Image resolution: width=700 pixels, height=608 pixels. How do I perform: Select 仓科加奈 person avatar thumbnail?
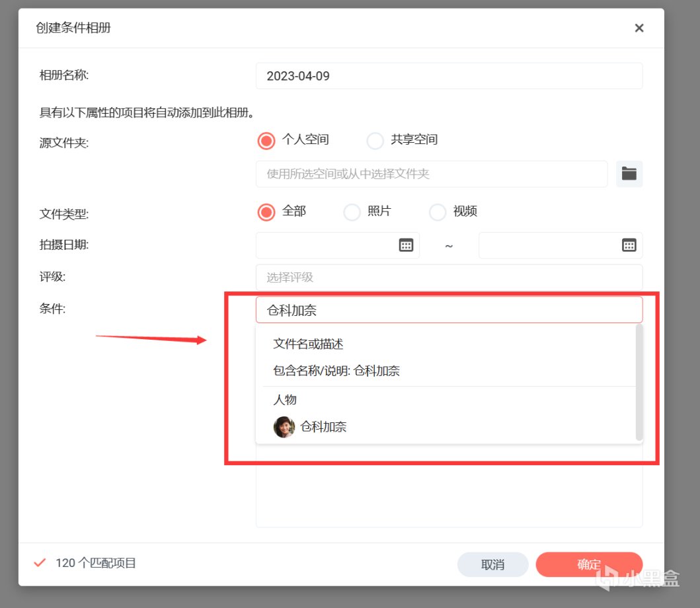click(x=284, y=427)
